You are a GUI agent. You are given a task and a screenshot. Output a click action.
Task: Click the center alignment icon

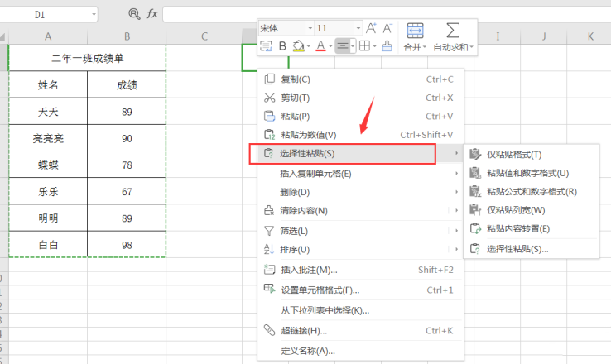(x=343, y=46)
